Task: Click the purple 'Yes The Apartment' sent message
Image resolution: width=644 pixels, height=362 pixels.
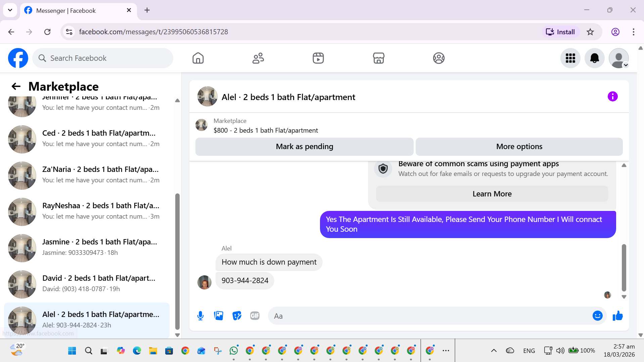Action: 468,224
